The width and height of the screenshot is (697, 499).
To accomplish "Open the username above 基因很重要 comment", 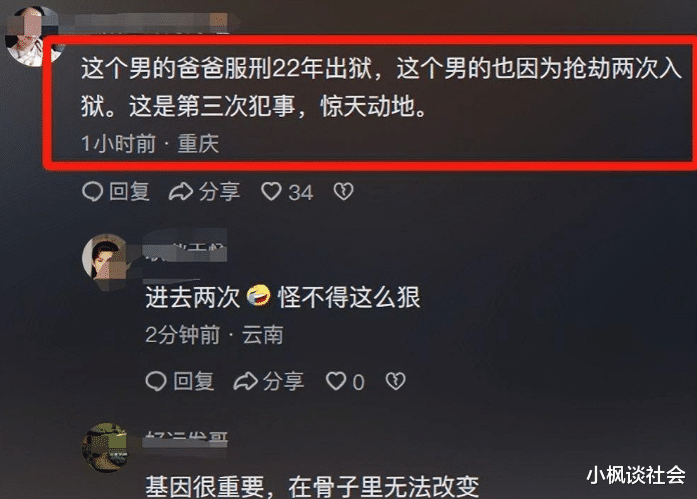I will pos(186,438).
